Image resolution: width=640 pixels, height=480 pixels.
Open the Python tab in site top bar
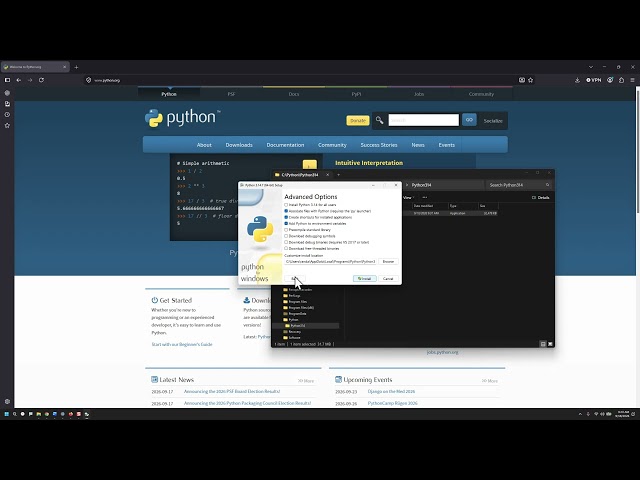point(169,94)
